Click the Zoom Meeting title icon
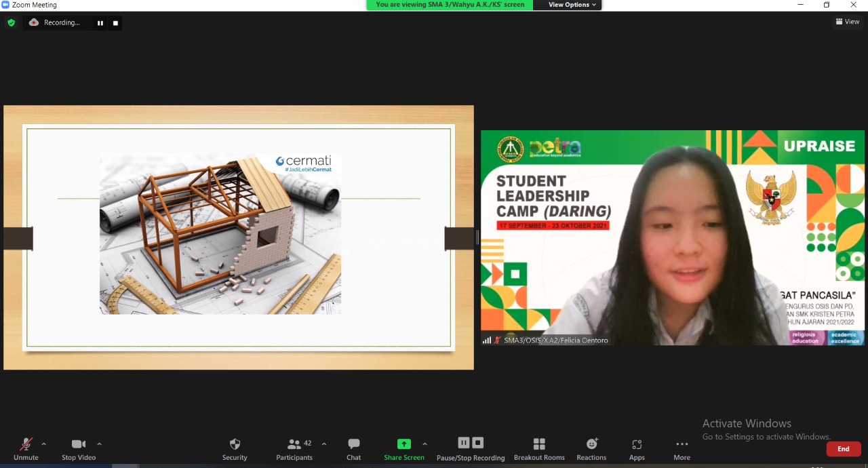868x468 pixels. coord(5,5)
